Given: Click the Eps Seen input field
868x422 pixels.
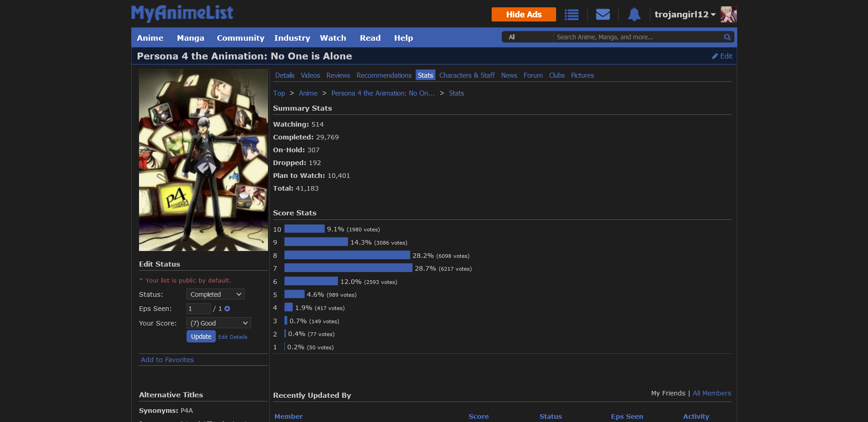Looking at the screenshot, I should [x=198, y=309].
